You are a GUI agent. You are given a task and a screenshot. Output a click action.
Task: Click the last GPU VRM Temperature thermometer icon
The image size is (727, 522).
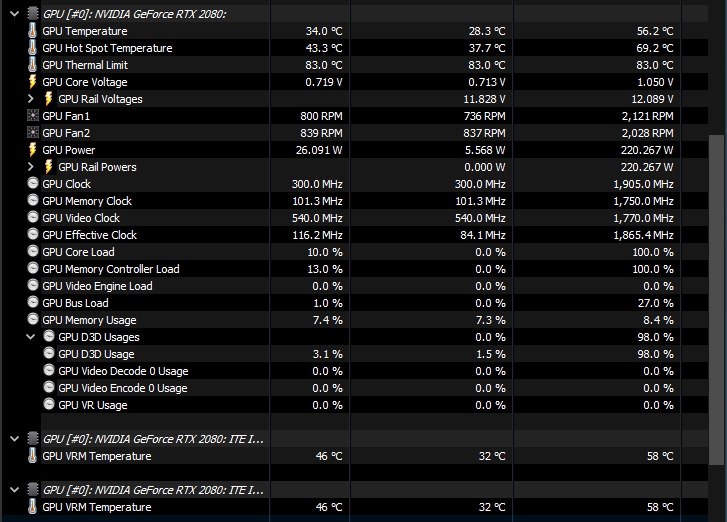32,507
